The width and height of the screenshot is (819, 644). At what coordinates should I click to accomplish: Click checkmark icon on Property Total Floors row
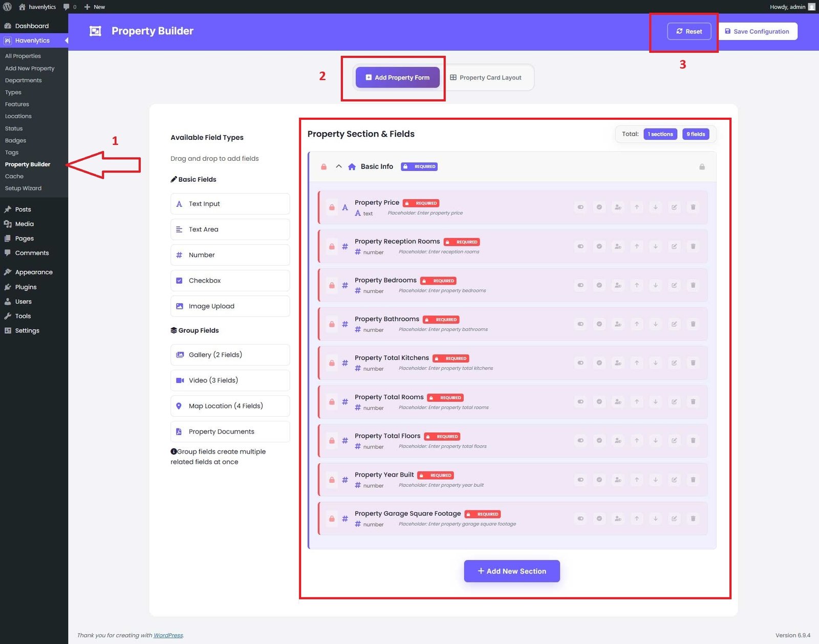pyautogui.click(x=599, y=441)
